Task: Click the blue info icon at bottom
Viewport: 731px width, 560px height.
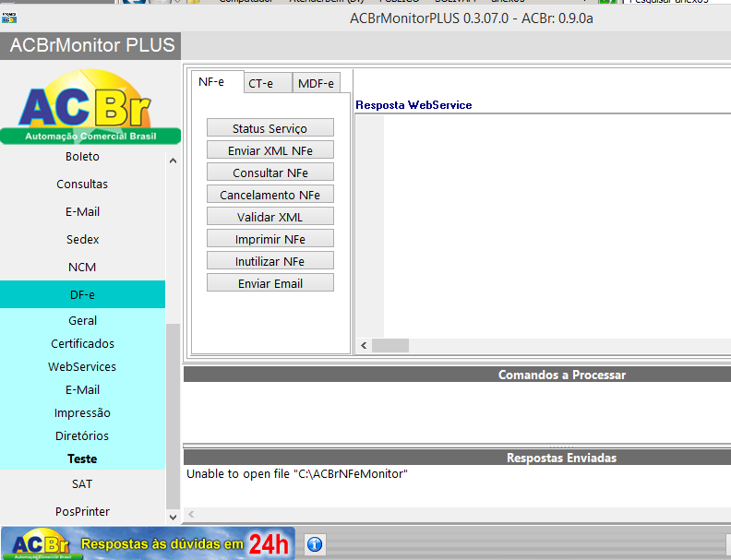Action: click(315, 544)
